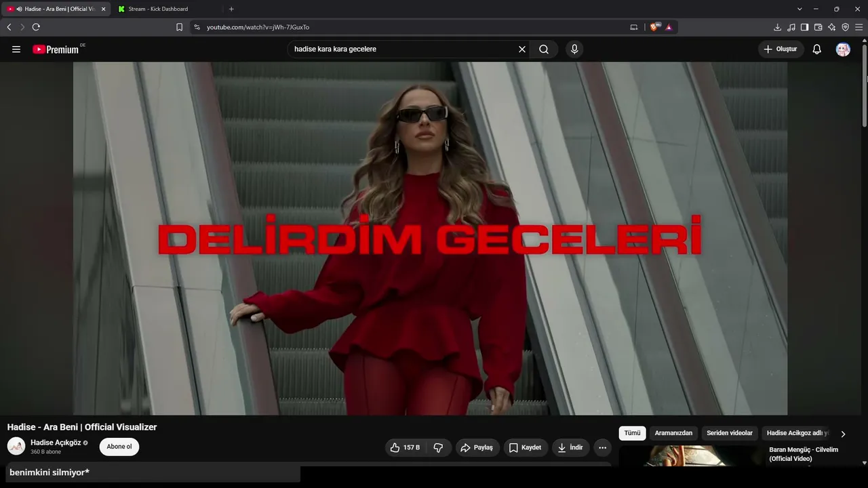
Task: Start voice search with the microphone
Action: click(574, 49)
